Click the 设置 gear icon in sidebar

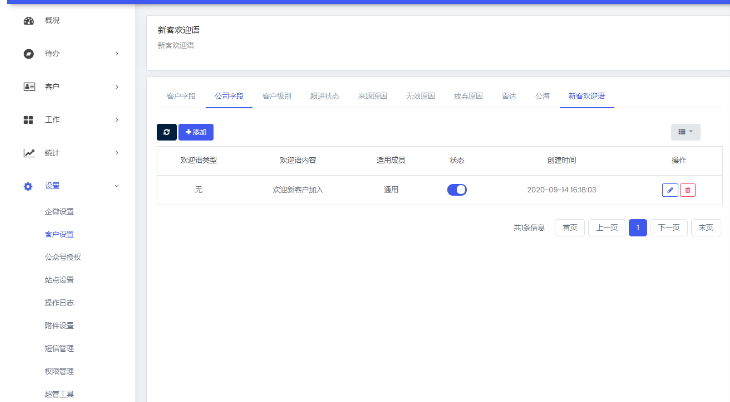(29, 186)
